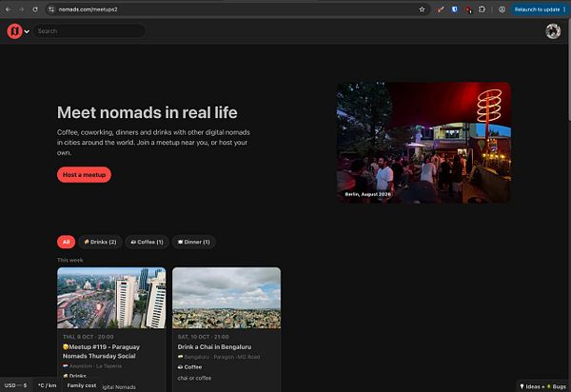
Task: Open Paraguay meetup city photo
Action: (x=111, y=298)
